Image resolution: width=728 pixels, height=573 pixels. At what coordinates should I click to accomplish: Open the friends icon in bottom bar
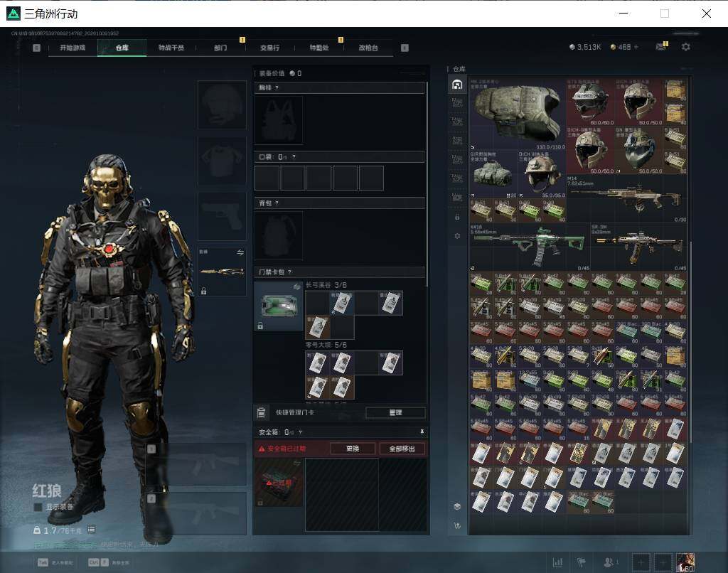pyautogui.click(x=609, y=562)
